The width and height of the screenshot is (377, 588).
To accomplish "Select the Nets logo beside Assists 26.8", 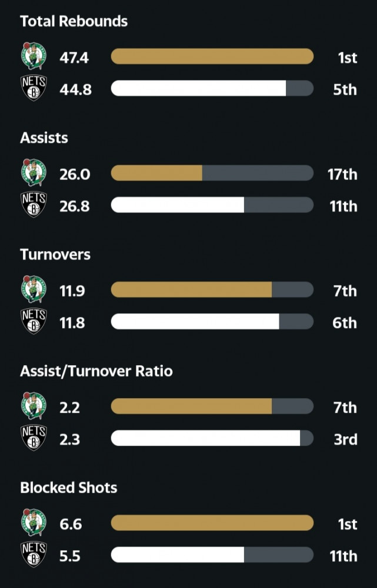I will [x=34, y=205].
